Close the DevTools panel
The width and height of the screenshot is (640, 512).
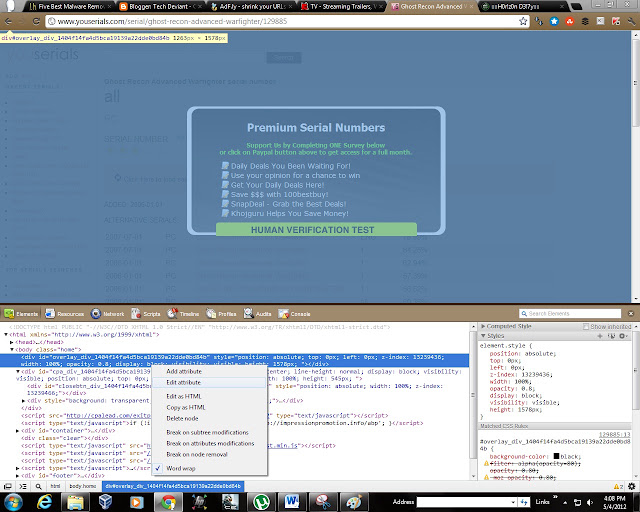click(631, 313)
